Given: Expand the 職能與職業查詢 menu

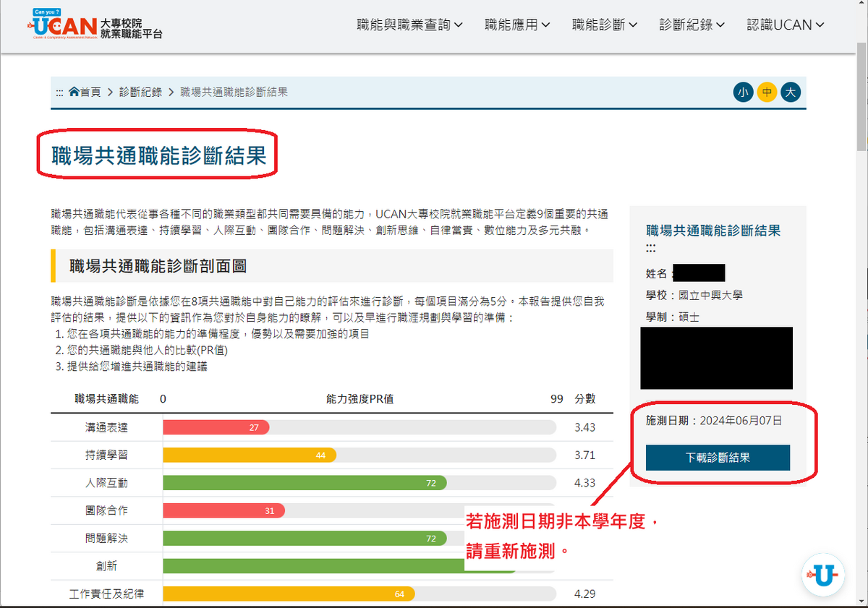Looking at the screenshot, I should tap(410, 25).
